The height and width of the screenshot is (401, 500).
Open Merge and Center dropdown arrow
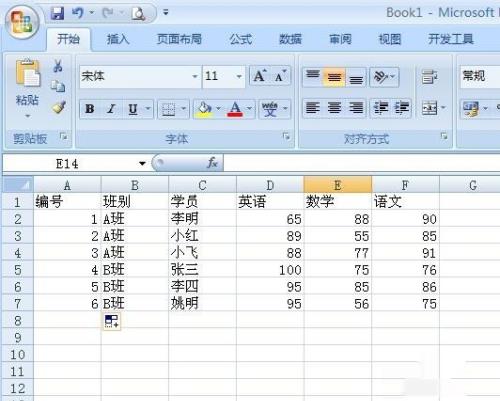[443, 108]
